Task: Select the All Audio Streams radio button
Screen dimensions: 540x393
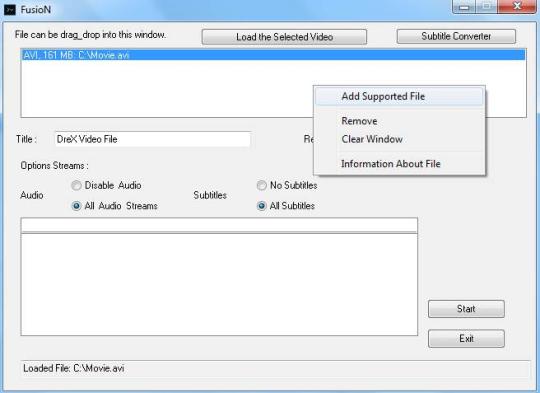Action: pyautogui.click(x=76, y=206)
